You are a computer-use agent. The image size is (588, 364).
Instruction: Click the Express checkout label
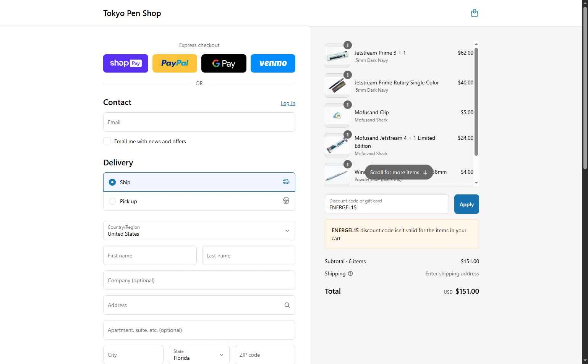tap(199, 45)
